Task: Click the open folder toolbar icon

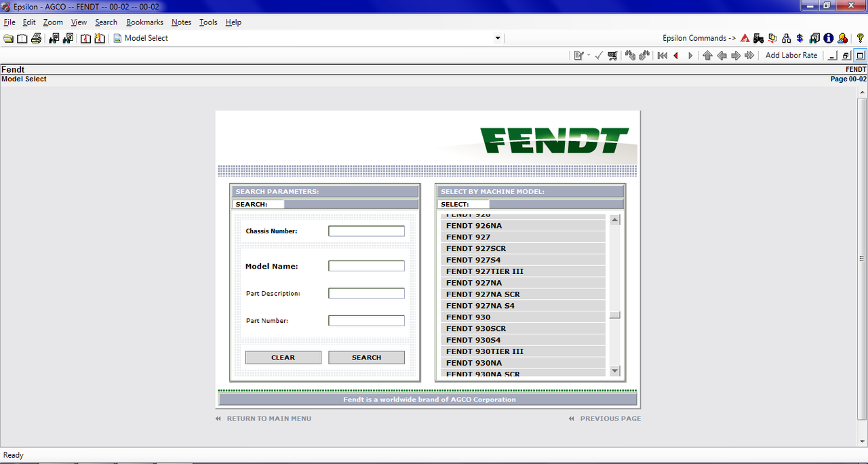Action: point(8,38)
